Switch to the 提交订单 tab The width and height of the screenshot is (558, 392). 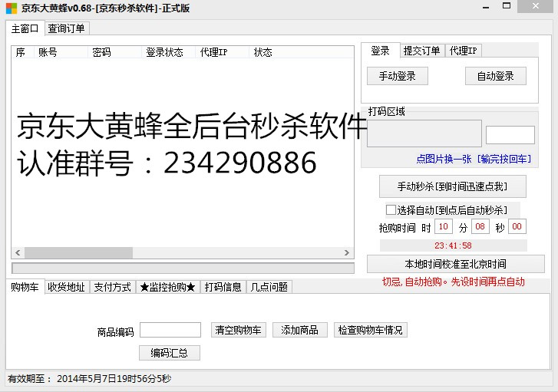pyautogui.click(x=422, y=51)
